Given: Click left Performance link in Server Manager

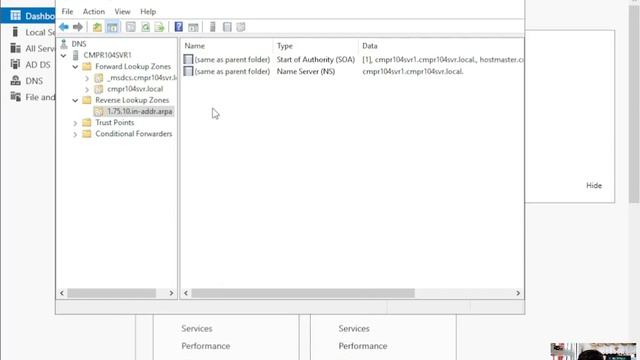Looking at the screenshot, I should point(206,346).
